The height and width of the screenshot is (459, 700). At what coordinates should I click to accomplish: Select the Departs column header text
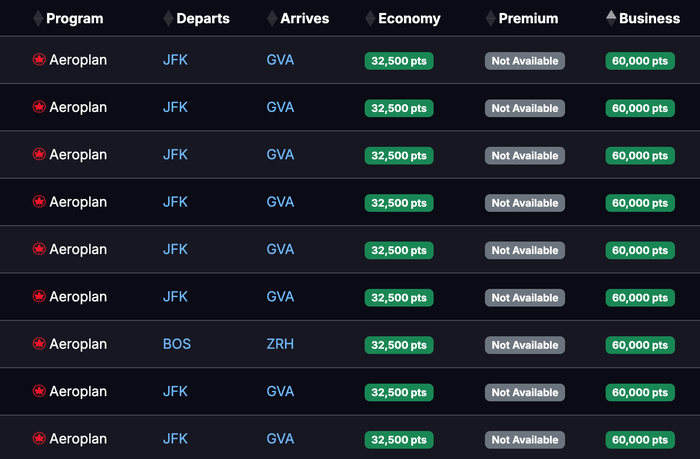pyautogui.click(x=203, y=18)
